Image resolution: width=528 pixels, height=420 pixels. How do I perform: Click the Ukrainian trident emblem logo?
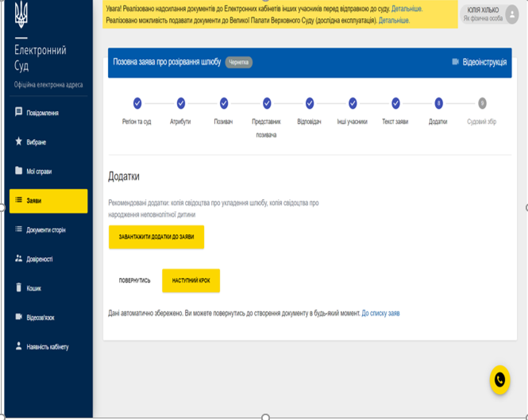[21, 13]
